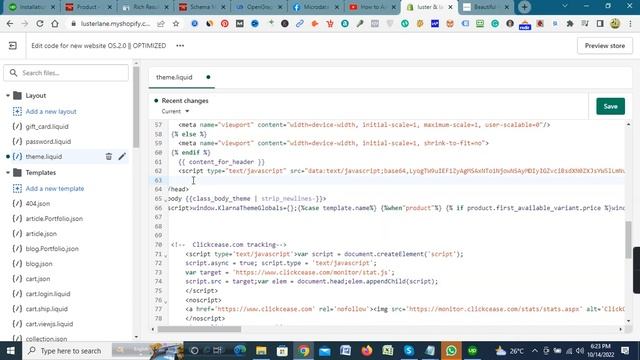The width and height of the screenshot is (640, 360).
Task: Click the Windows taskbar search box
Action: click(x=70, y=351)
